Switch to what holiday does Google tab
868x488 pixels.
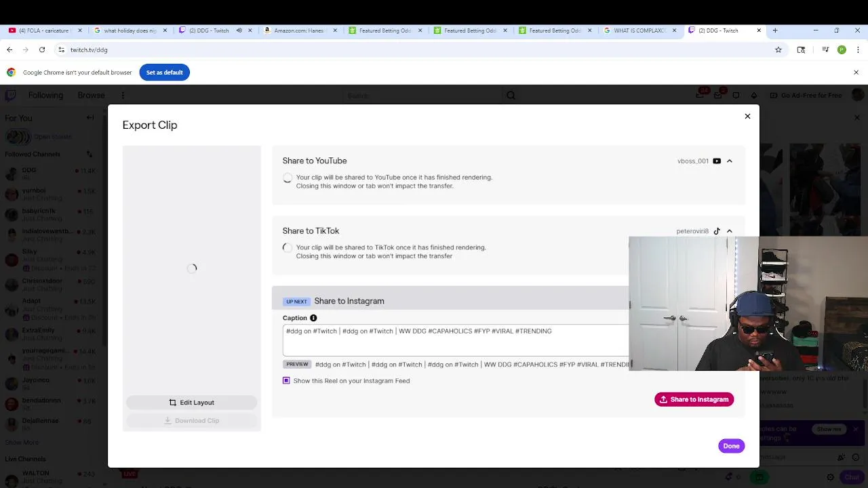pyautogui.click(x=130, y=30)
